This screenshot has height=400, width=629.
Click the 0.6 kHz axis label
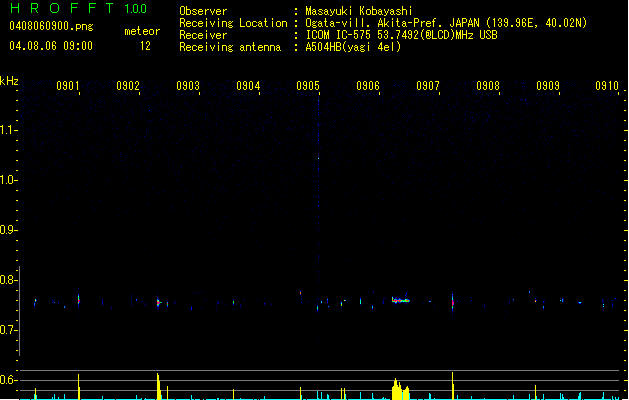(x=8, y=380)
